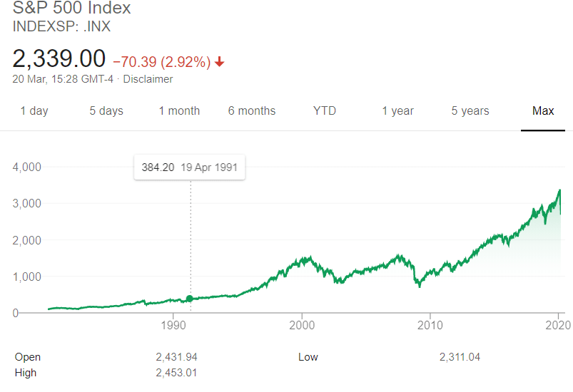Switch to the 1 year tab
Image resolution: width=573 pixels, height=392 pixels.
397,110
